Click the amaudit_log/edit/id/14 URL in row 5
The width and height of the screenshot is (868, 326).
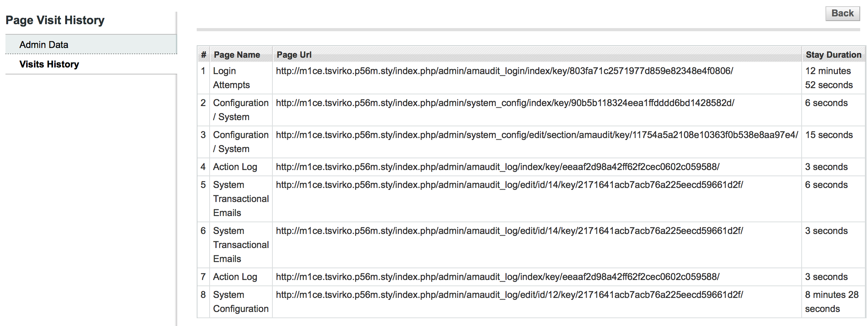click(x=509, y=185)
